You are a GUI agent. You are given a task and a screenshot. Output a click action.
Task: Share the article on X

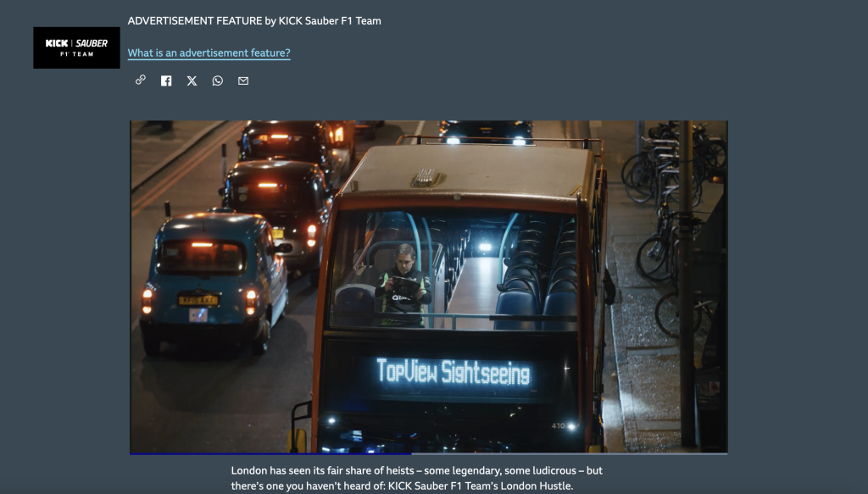(x=192, y=80)
